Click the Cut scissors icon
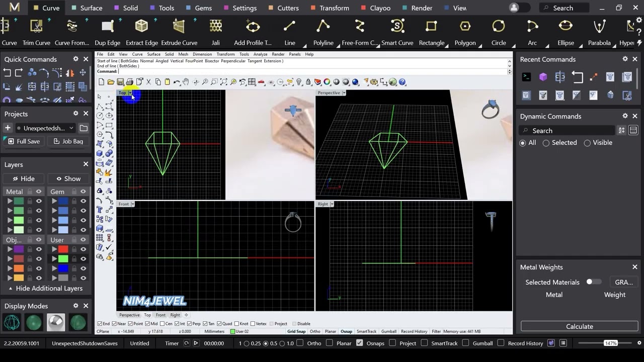 click(x=148, y=82)
